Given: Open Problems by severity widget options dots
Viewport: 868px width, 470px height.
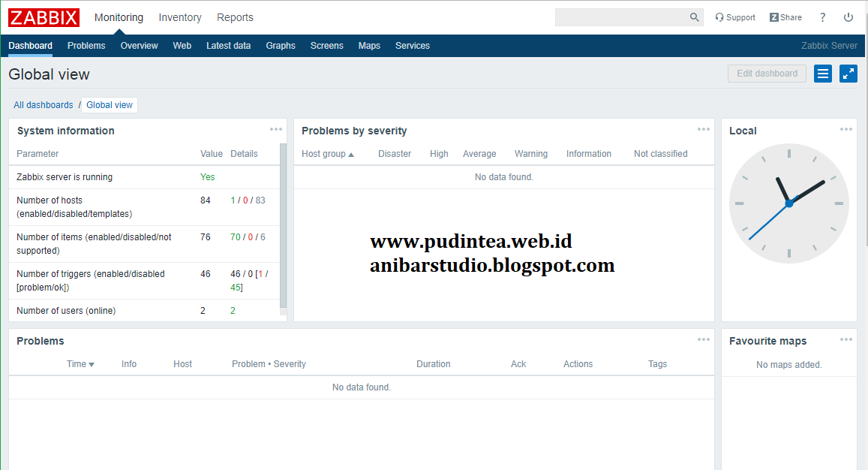Looking at the screenshot, I should pos(704,129).
